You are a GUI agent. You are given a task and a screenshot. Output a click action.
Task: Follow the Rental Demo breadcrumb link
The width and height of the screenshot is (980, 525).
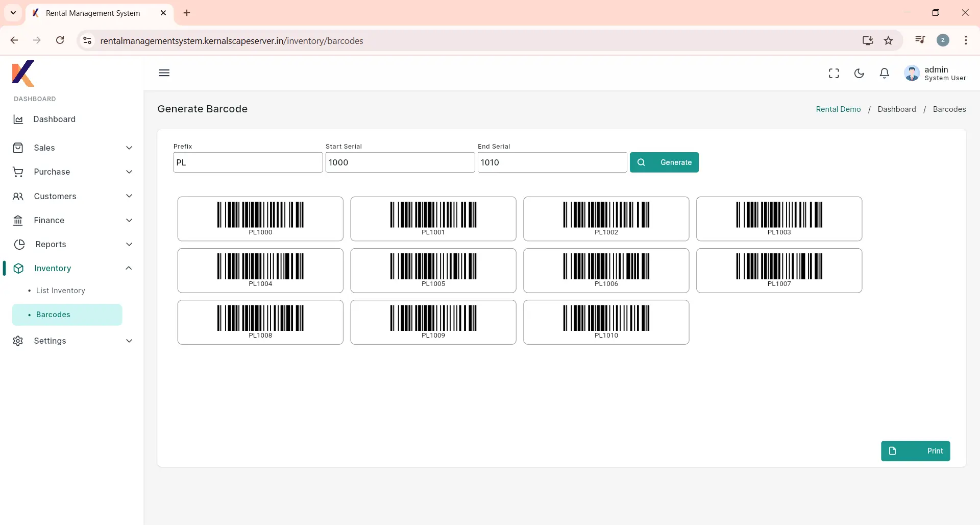tap(838, 109)
